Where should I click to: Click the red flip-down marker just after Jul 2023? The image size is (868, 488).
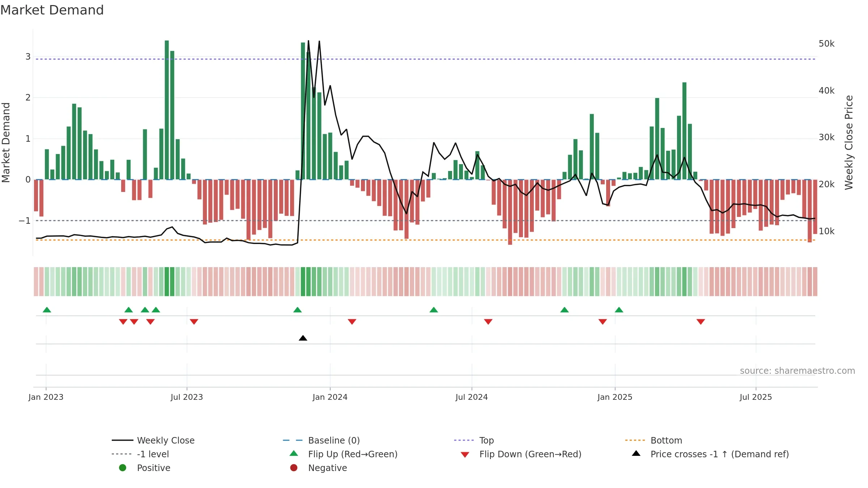click(194, 322)
